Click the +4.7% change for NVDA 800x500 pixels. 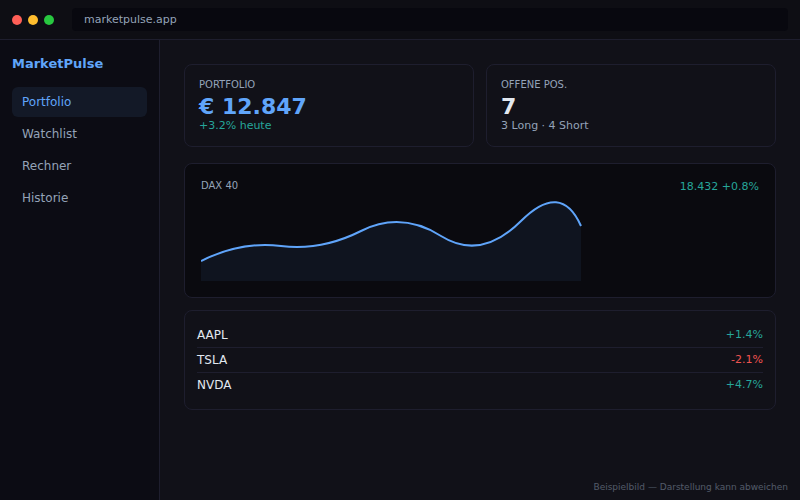point(744,385)
